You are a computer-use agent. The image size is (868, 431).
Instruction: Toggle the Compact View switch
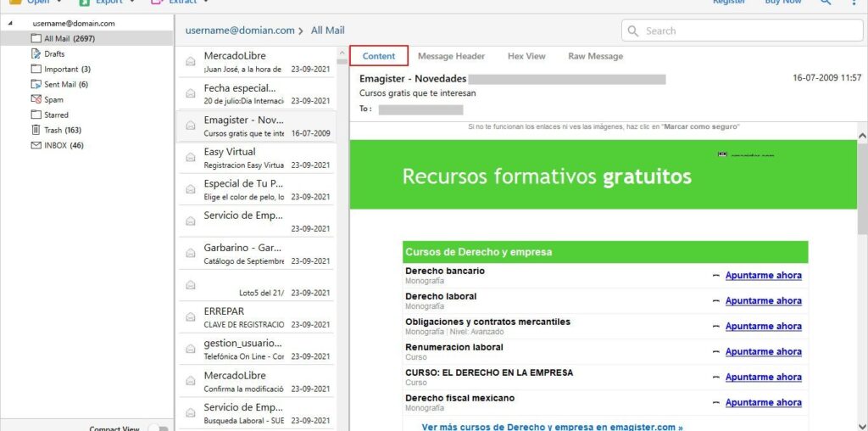click(159, 428)
